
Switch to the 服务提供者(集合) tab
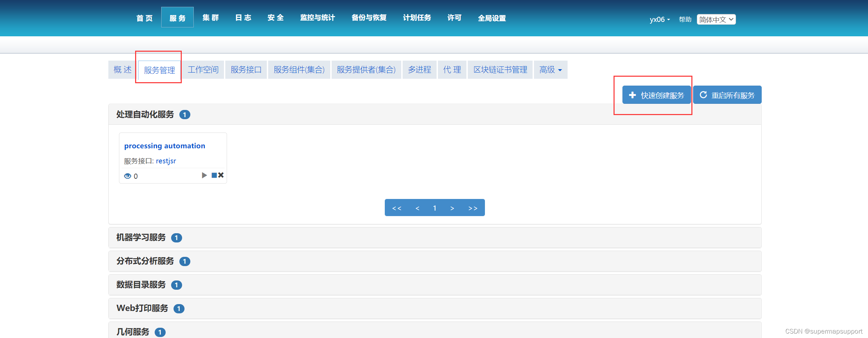366,70
